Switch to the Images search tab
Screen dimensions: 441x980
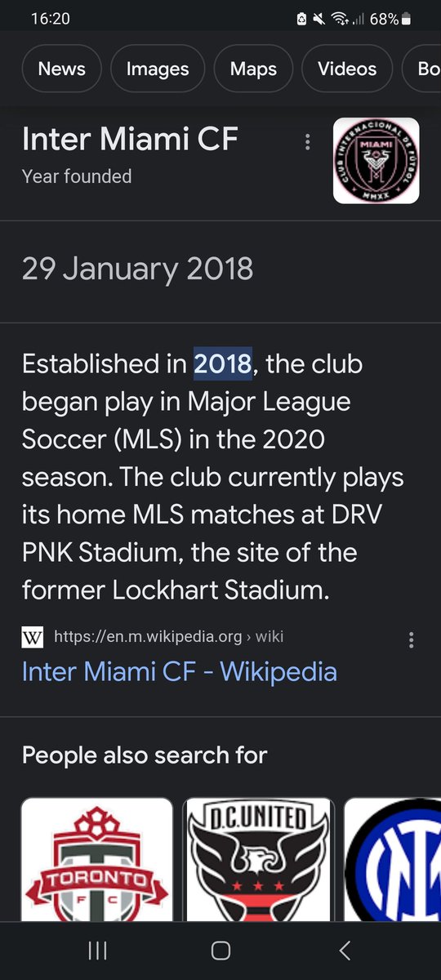pyautogui.click(x=158, y=69)
